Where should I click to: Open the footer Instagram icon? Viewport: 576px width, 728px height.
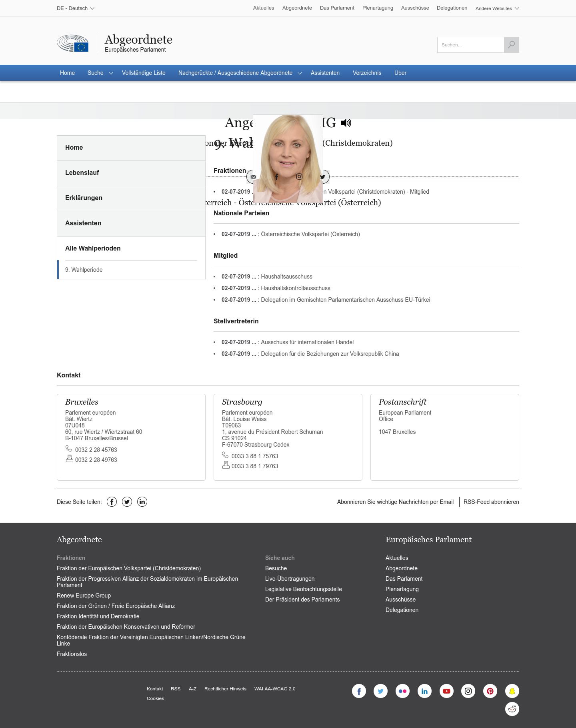[x=468, y=691]
